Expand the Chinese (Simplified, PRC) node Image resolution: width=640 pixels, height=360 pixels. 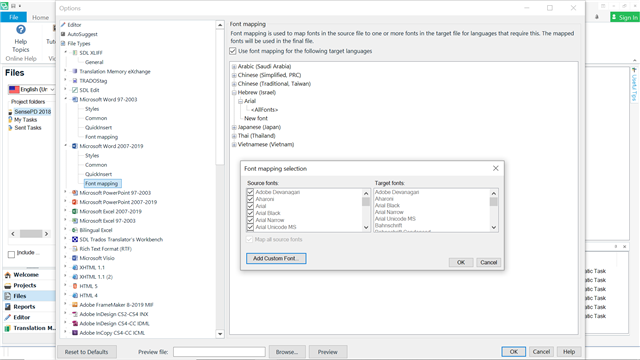pyautogui.click(x=234, y=75)
